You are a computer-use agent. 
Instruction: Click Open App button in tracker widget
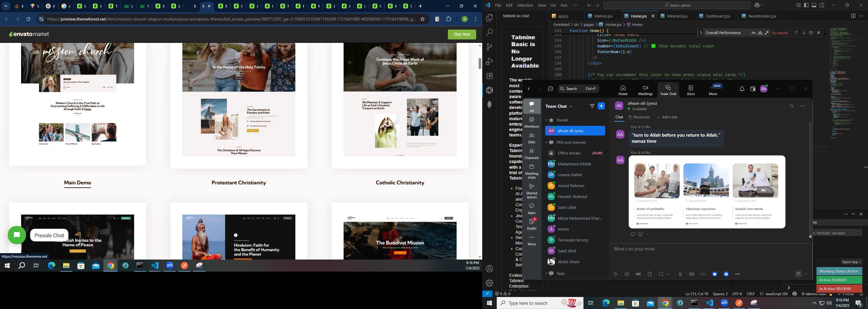851,262
